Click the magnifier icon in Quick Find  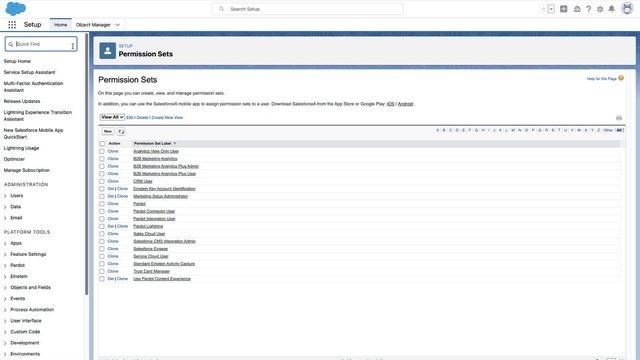coord(11,44)
